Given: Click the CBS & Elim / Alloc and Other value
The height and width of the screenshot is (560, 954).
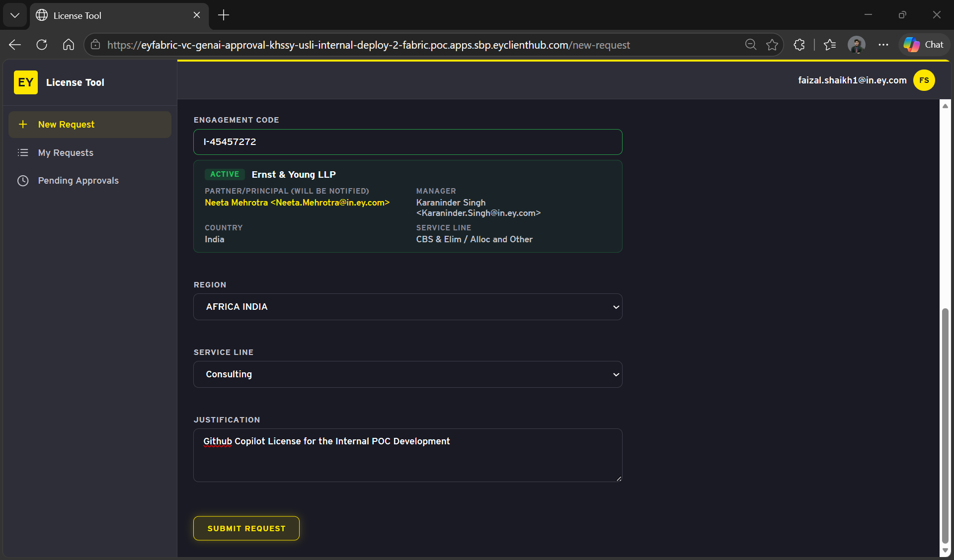Looking at the screenshot, I should (474, 239).
